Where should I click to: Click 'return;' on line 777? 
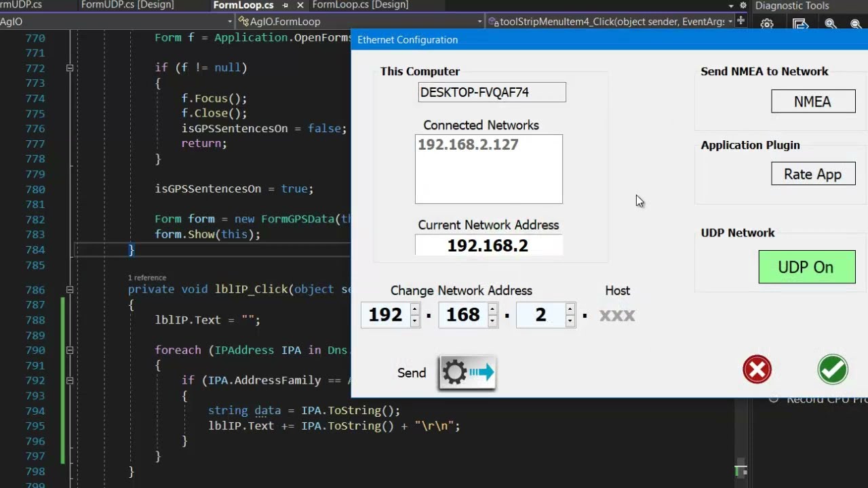(x=204, y=143)
